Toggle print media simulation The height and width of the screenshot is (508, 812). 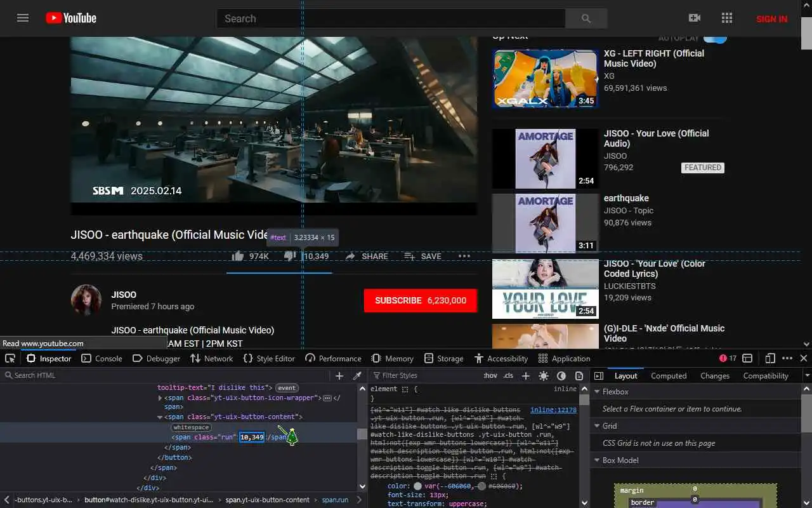[579, 376]
